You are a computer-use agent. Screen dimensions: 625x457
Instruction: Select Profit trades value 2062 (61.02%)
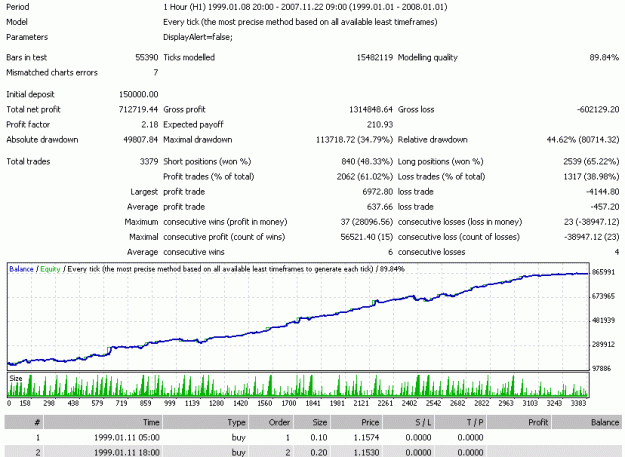pos(364,177)
